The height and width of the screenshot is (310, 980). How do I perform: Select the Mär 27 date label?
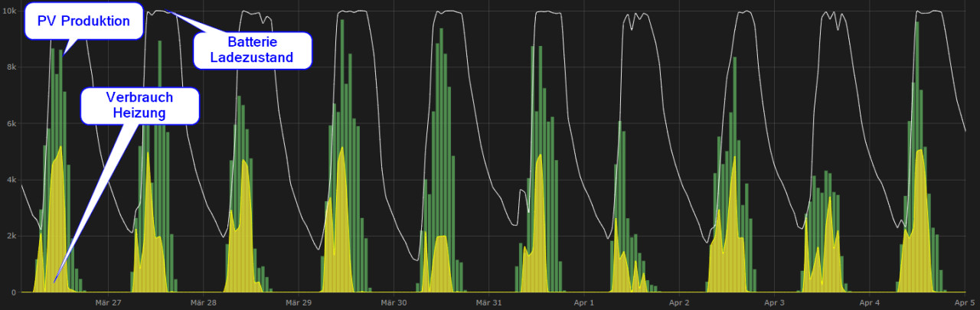pyautogui.click(x=109, y=302)
